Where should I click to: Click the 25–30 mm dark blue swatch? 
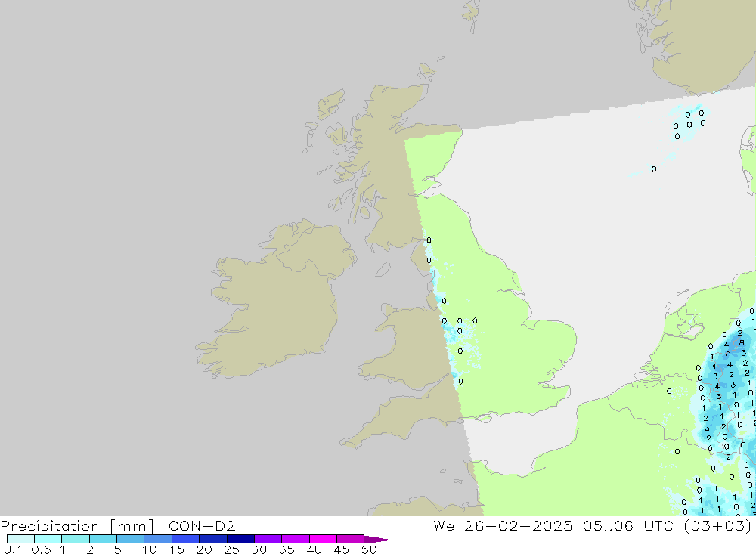coord(240,539)
